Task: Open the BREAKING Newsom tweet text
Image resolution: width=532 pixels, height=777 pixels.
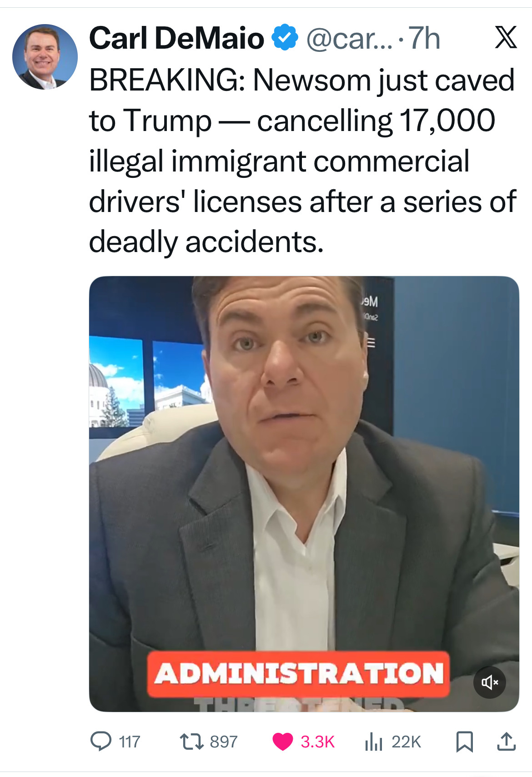Action: click(x=302, y=161)
